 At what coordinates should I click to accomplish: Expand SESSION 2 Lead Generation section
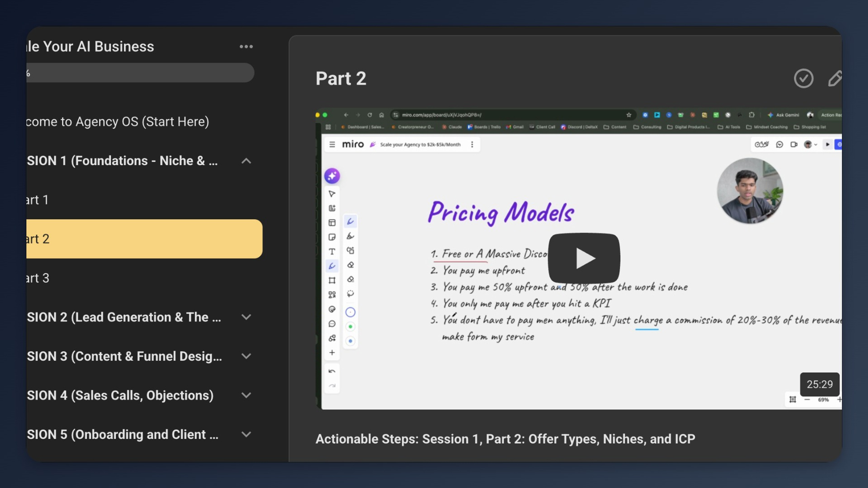point(246,317)
